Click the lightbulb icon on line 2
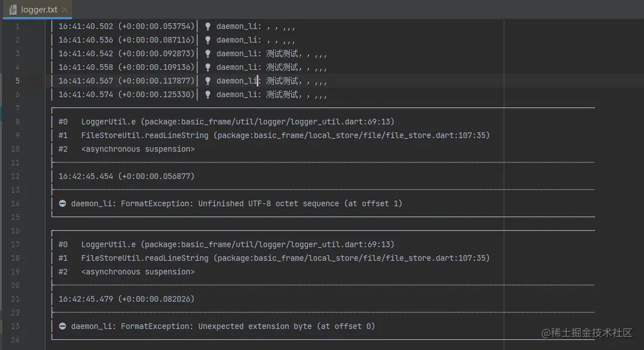 (208, 40)
